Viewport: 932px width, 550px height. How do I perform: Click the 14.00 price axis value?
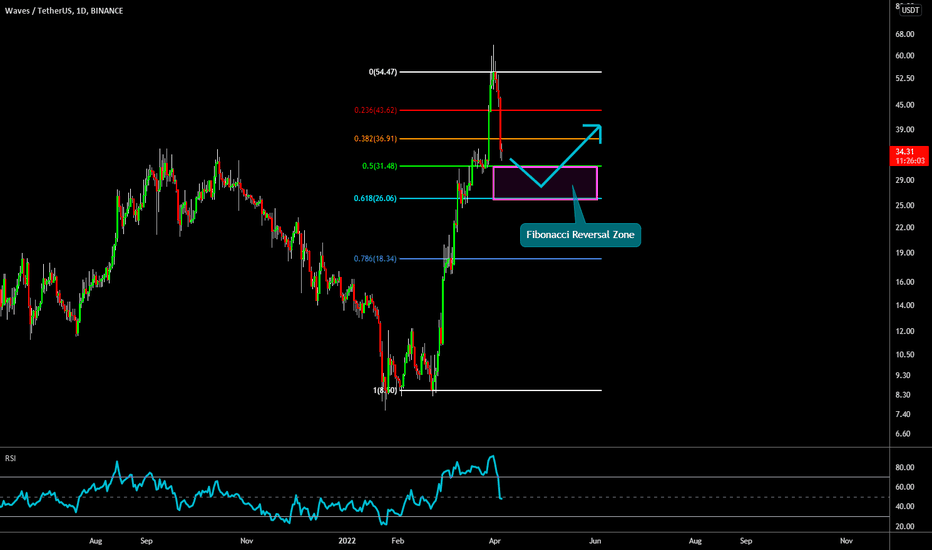pos(905,306)
